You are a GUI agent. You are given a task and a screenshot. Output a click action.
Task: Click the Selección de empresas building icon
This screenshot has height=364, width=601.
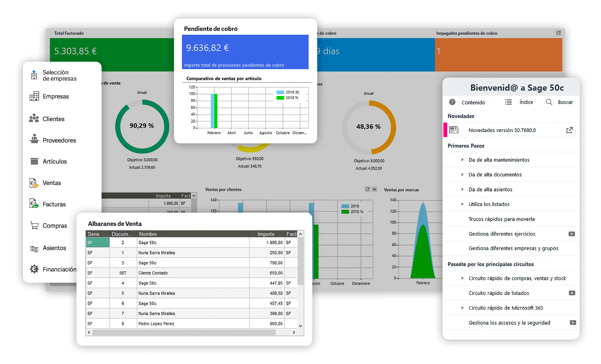tap(34, 75)
